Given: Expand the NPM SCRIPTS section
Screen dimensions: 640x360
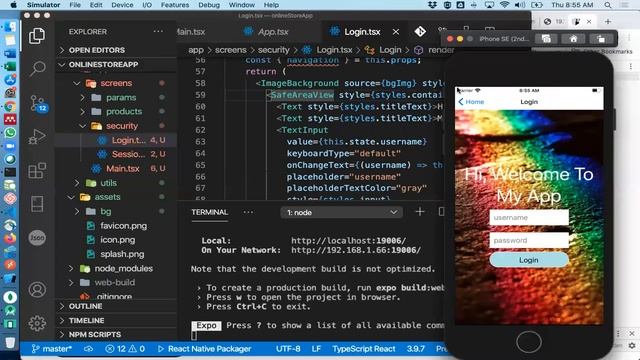Looking at the screenshot, I should point(95,334).
